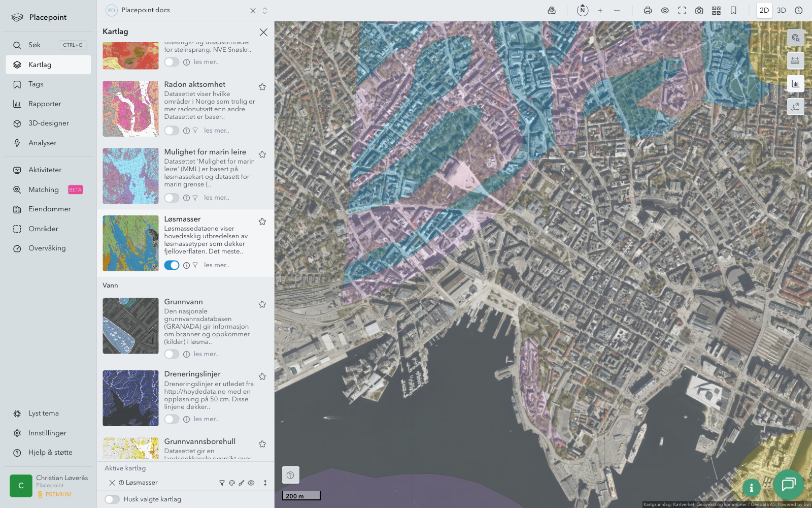Hide Løsmasser with the active layer eye

click(x=251, y=483)
